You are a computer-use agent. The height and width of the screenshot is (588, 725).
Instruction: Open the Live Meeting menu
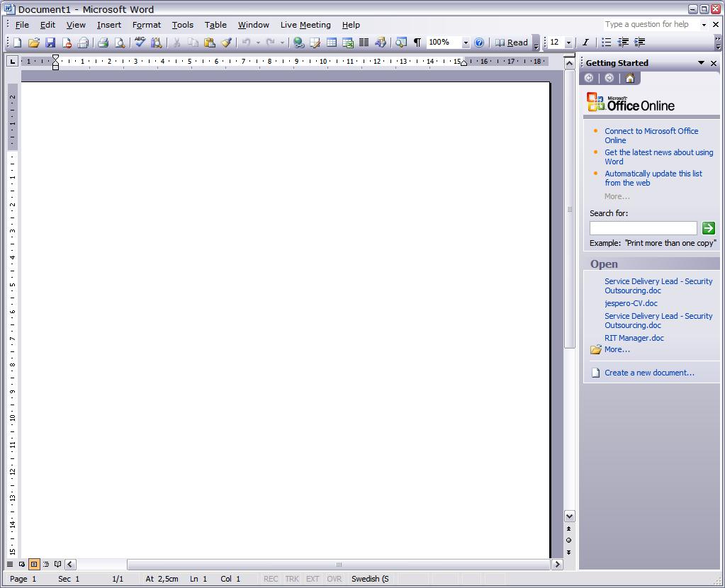[x=305, y=25]
